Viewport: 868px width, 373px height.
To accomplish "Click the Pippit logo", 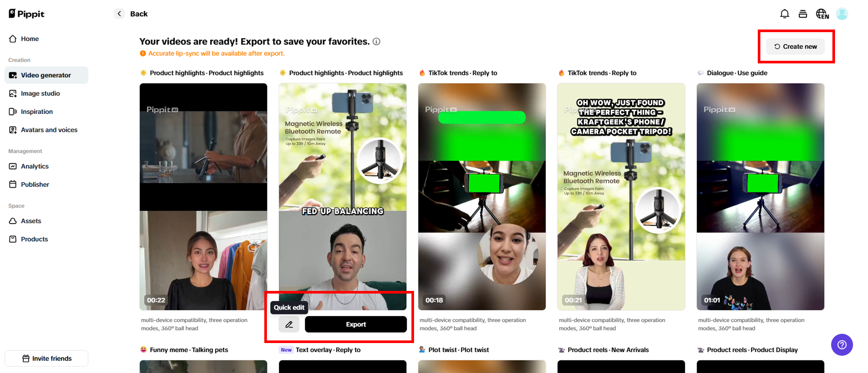I will click(27, 14).
